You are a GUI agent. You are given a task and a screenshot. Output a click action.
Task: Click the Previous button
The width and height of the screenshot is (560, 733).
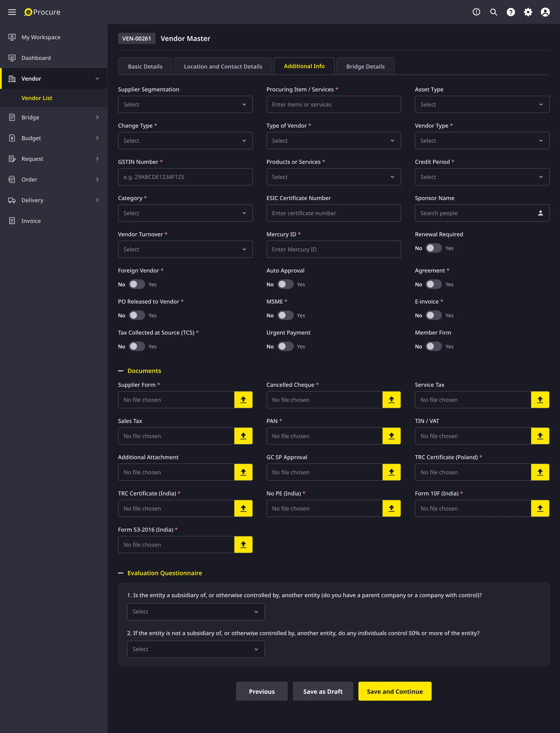coord(262,691)
